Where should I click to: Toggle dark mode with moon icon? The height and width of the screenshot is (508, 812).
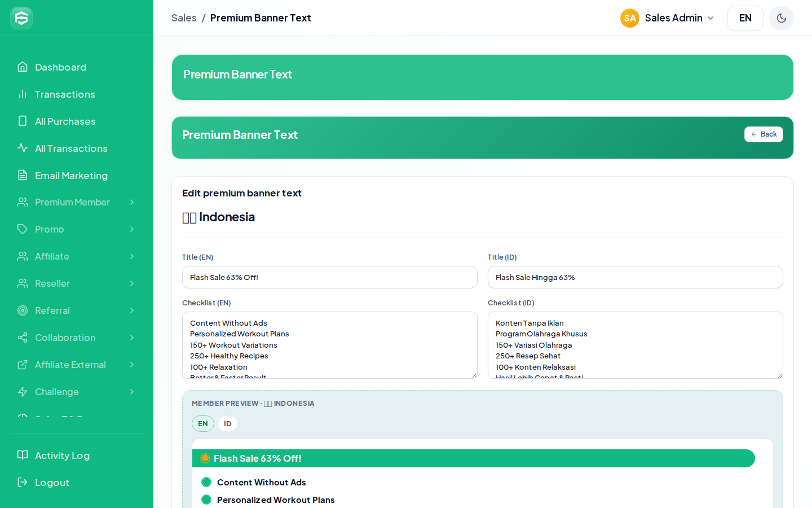click(782, 18)
